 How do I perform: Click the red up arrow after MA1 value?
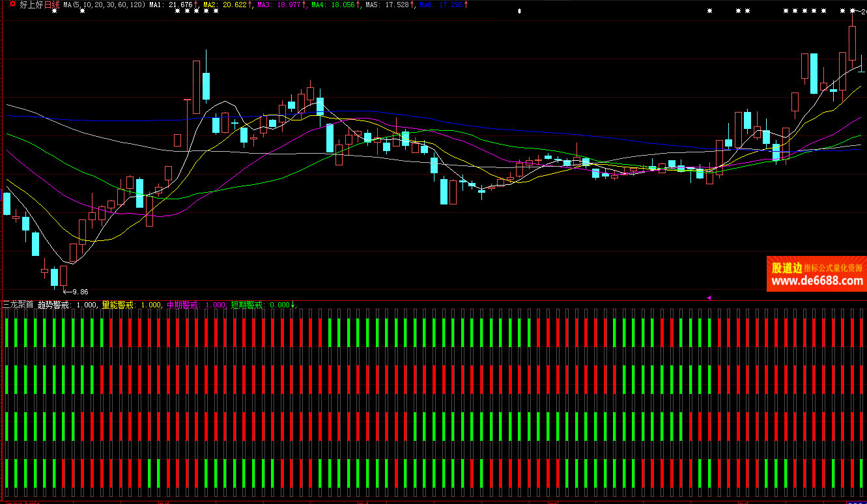coord(196,5)
